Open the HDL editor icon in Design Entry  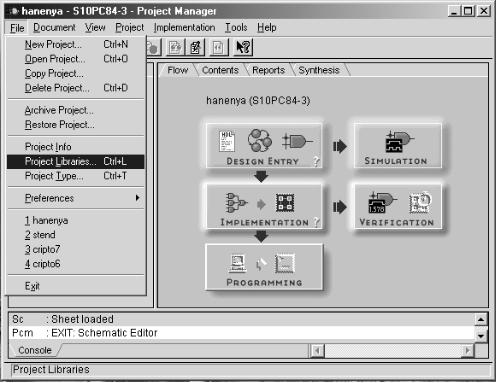tap(227, 141)
